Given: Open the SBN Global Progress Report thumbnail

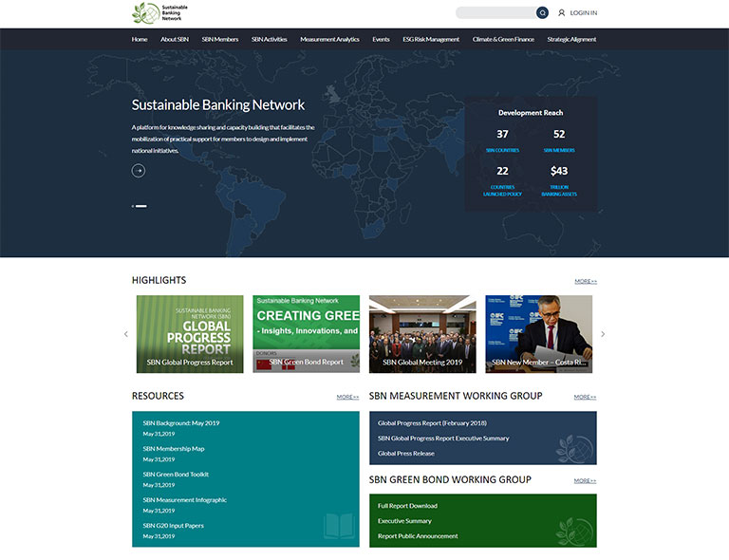Looking at the screenshot, I should click(190, 334).
